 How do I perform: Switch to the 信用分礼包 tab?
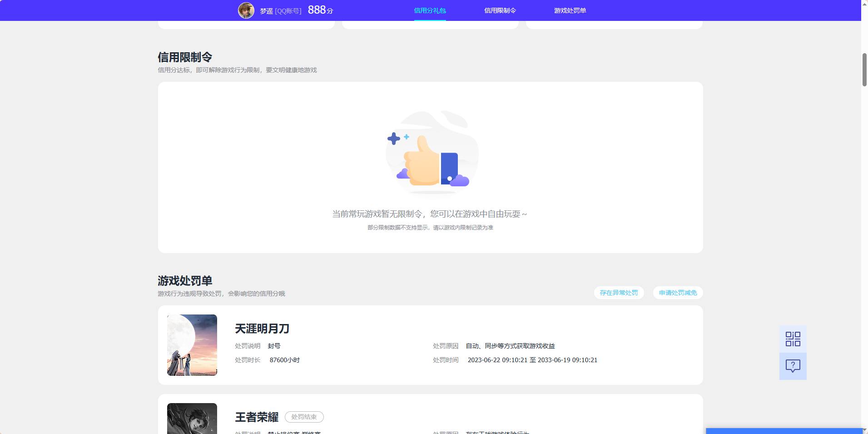(x=430, y=10)
